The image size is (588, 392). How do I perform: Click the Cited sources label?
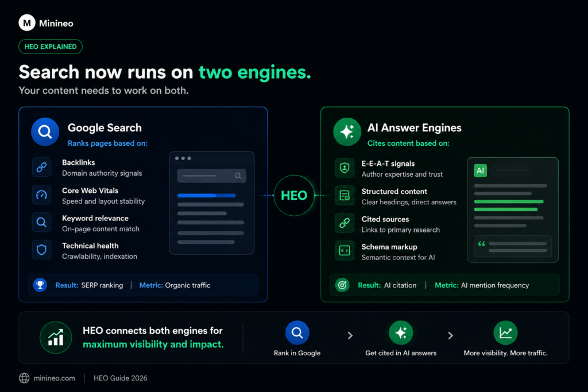tap(385, 219)
